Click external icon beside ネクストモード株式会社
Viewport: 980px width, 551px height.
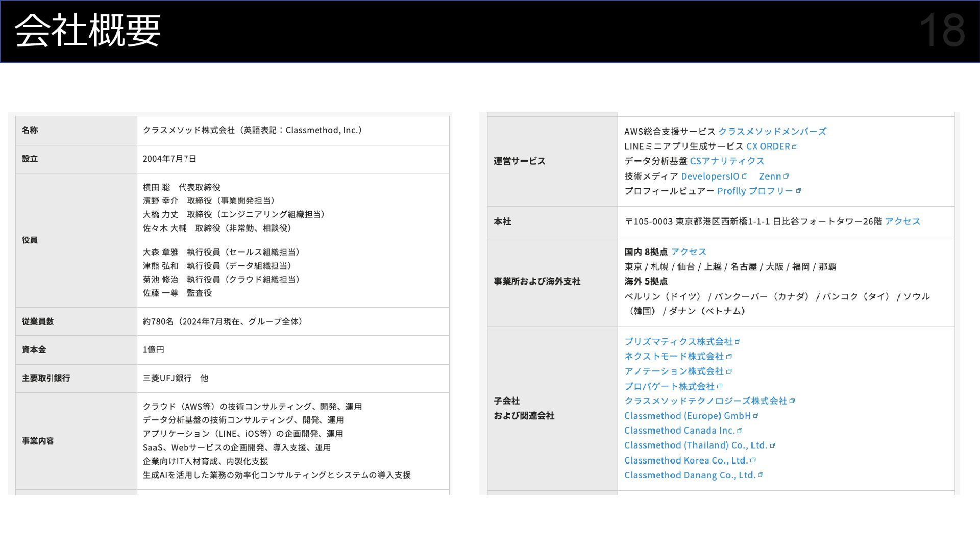coord(729,357)
